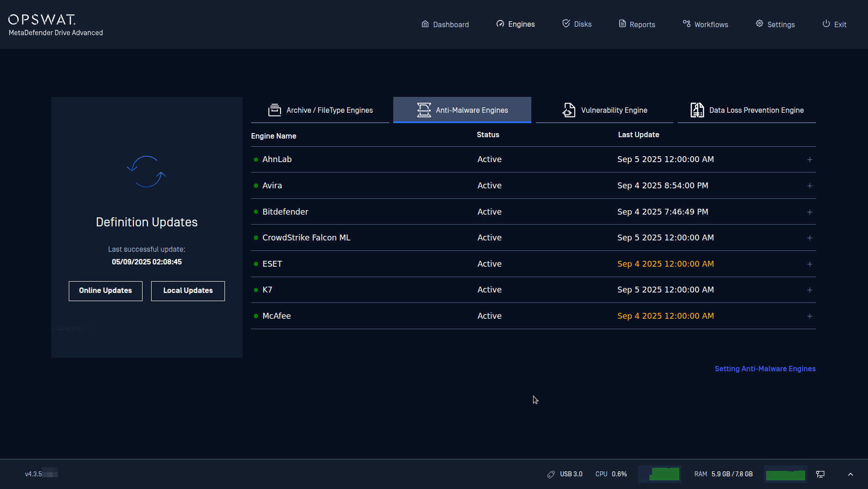Click the Anti-Malware Engines tab icon

(x=424, y=110)
